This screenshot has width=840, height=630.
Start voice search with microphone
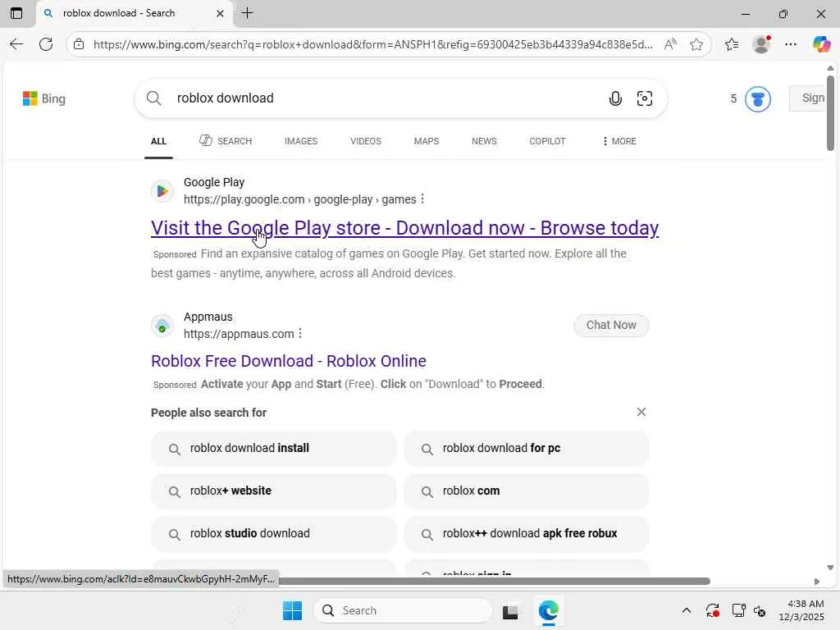click(615, 98)
